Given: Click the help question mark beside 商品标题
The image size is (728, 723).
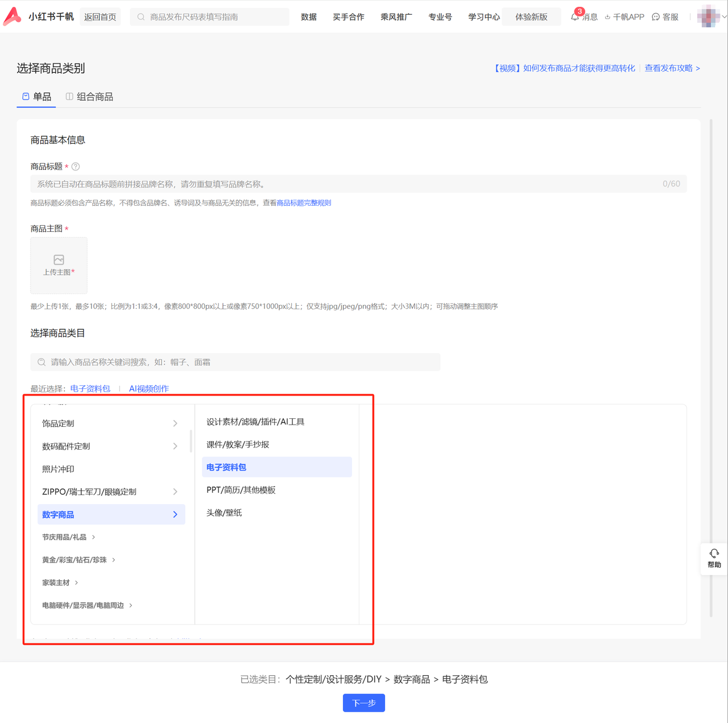Looking at the screenshot, I should 76,167.
